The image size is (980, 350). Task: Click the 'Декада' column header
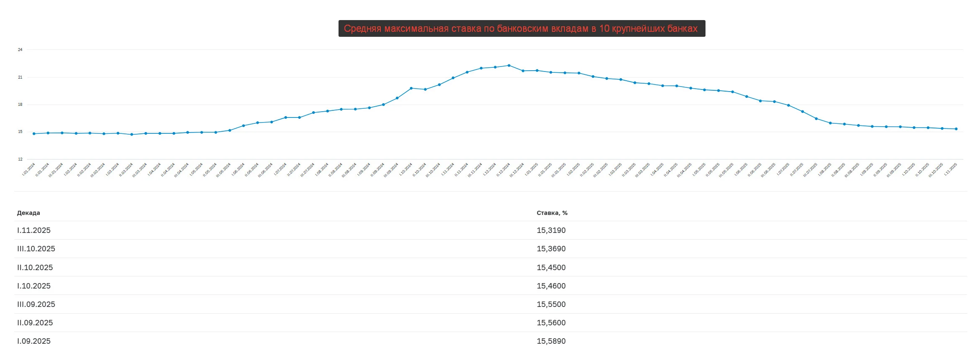[x=28, y=213]
